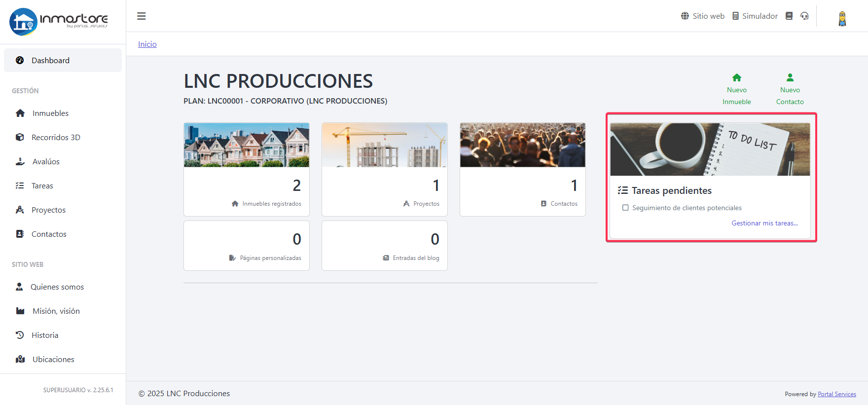Click the checklist icon beside Tareas
The image size is (868, 405).
point(20,185)
